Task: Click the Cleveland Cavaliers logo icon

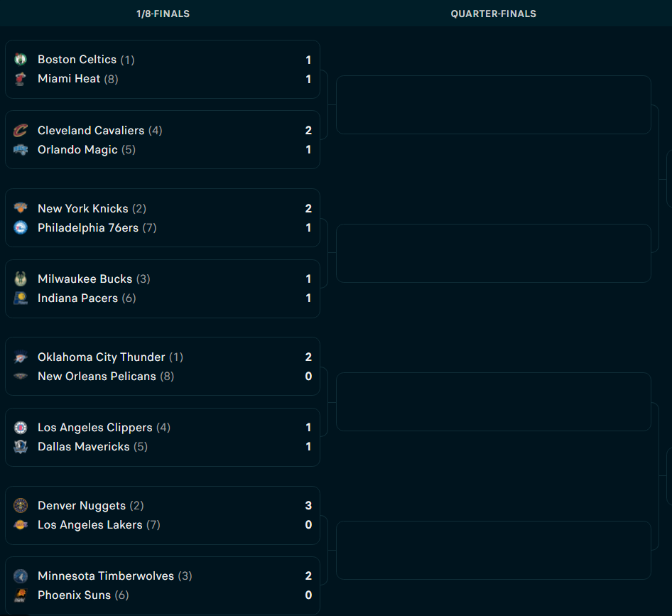Action: (21, 130)
